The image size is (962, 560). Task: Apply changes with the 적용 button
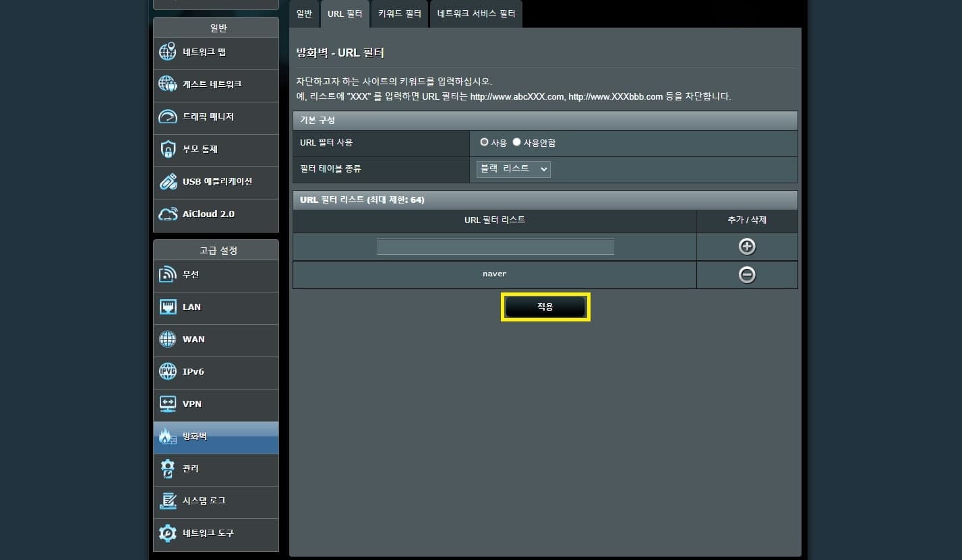[545, 307]
